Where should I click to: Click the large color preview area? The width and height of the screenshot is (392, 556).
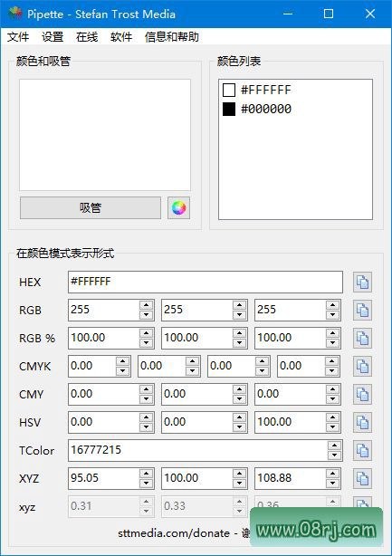[105, 135]
